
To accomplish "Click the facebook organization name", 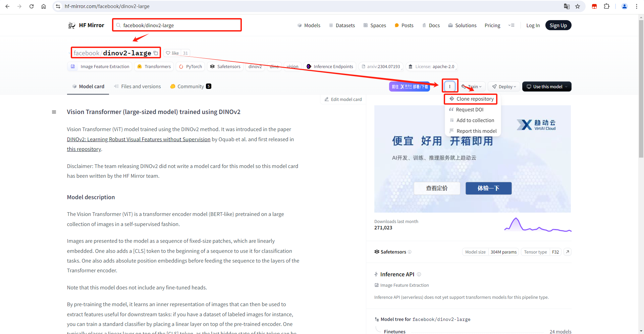I will 86,53.
